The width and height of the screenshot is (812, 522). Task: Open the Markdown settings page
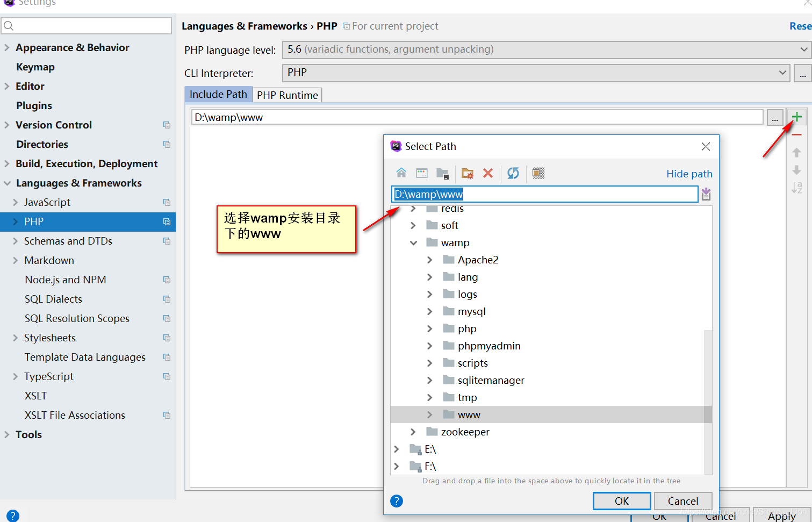(x=49, y=260)
